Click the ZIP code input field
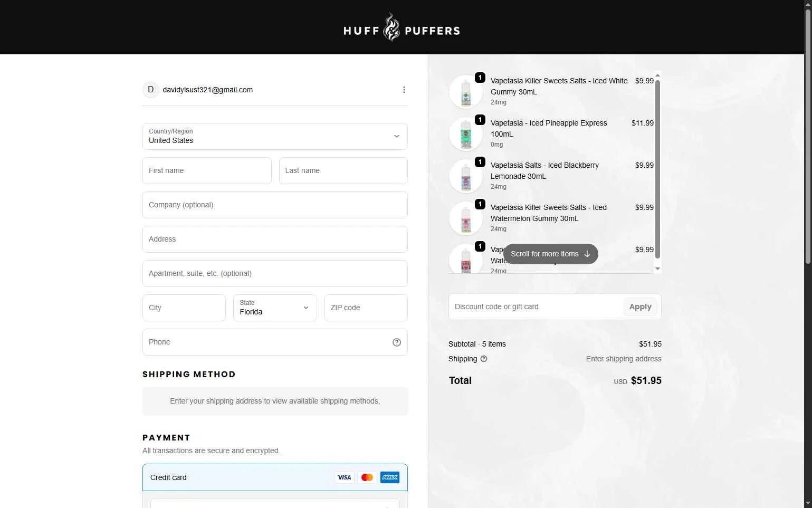The image size is (812, 508). [x=366, y=308]
